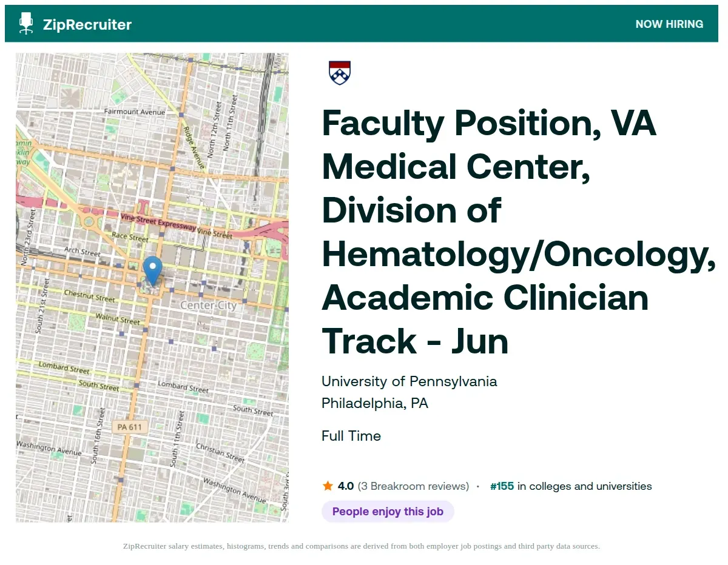
Task: Click the South Street map label near 16th
Action: (99, 386)
